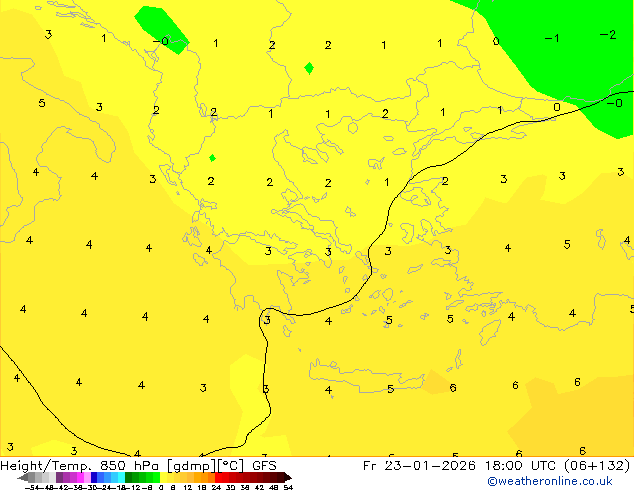Click the '54' label on the color scale

pyautogui.click(x=288, y=487)
